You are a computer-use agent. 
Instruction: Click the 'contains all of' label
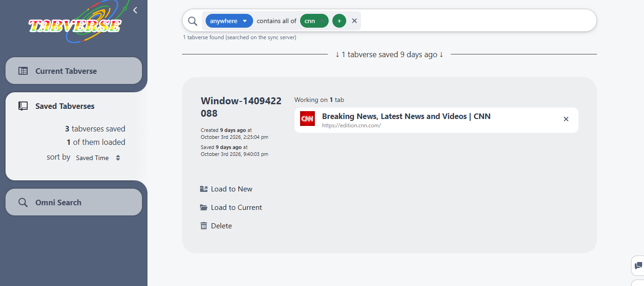277,21
